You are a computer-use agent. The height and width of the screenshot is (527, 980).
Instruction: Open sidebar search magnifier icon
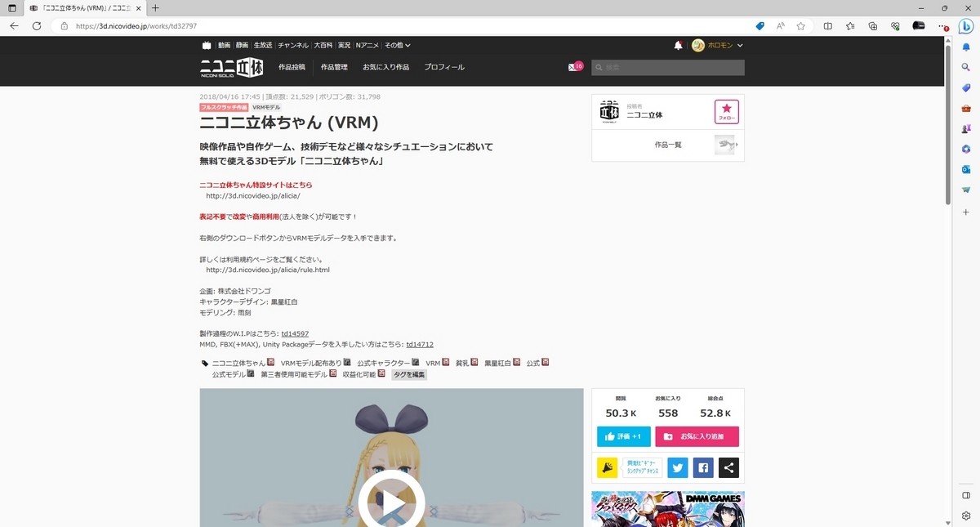click(x=965, y=67)
